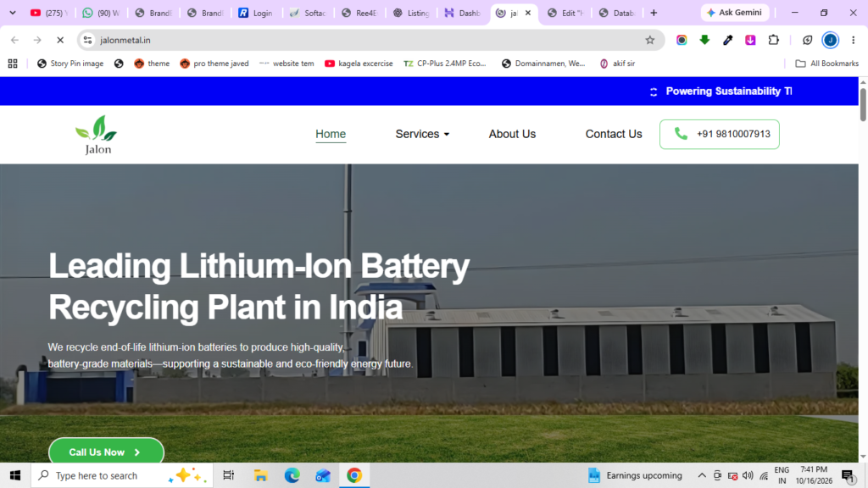Open the kagela excercise bookmark
Screen dimensions: 868x488
pos(359,64)
